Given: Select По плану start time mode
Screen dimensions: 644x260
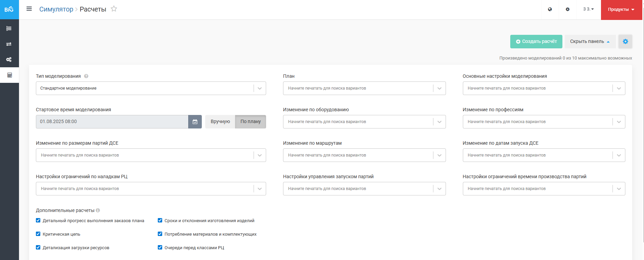Looking at the screenshot, I should [251, 122].
